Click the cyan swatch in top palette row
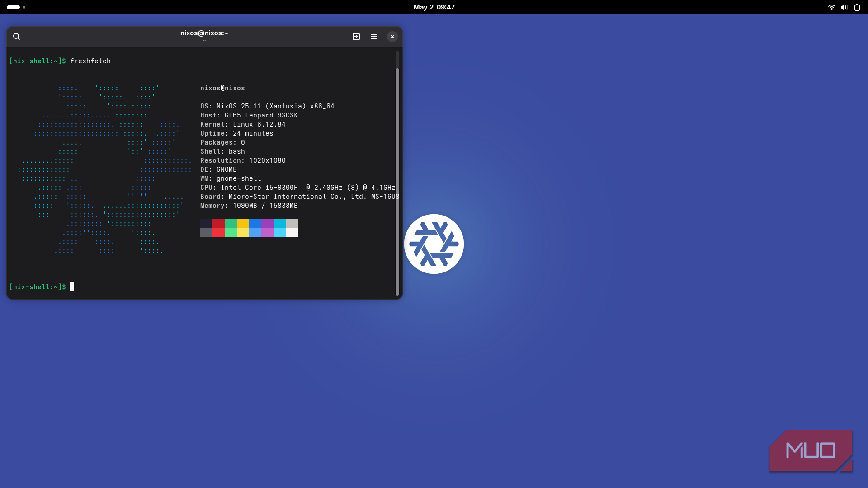 click(279, 224)
